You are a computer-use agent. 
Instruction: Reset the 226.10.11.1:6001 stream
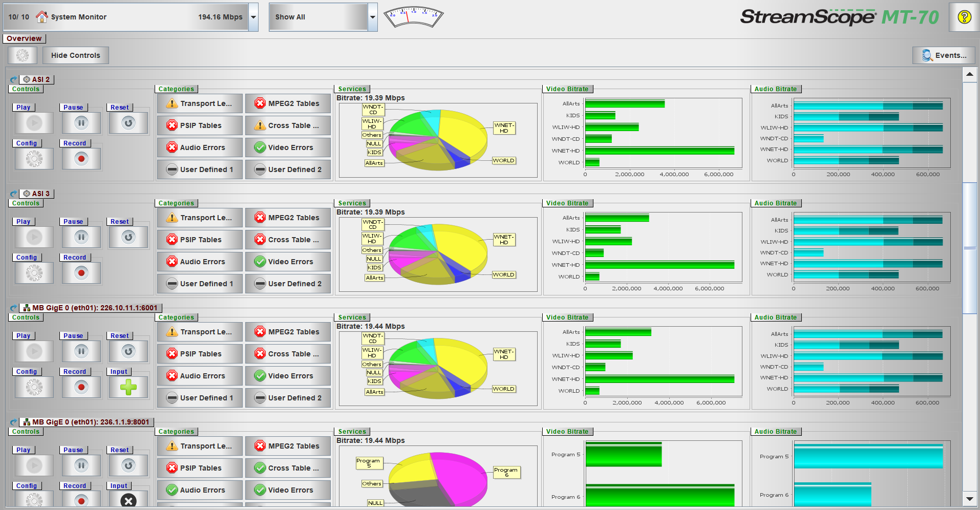click(x=129, y=351)
